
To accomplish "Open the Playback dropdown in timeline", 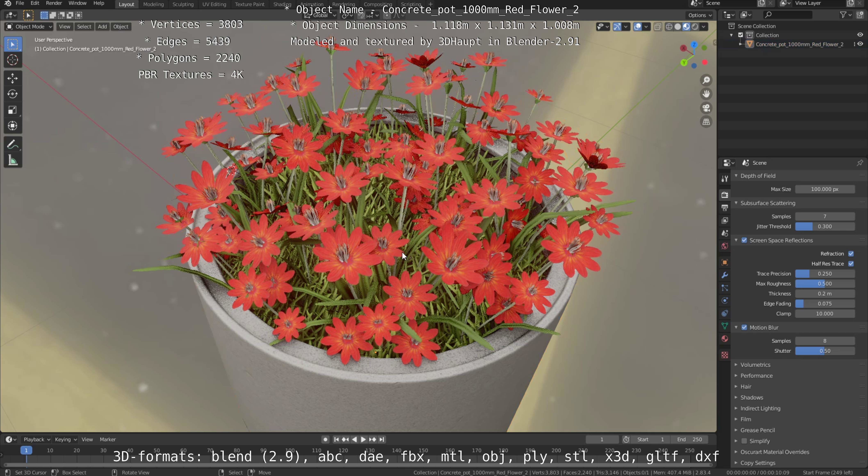I will coord(36,439).
